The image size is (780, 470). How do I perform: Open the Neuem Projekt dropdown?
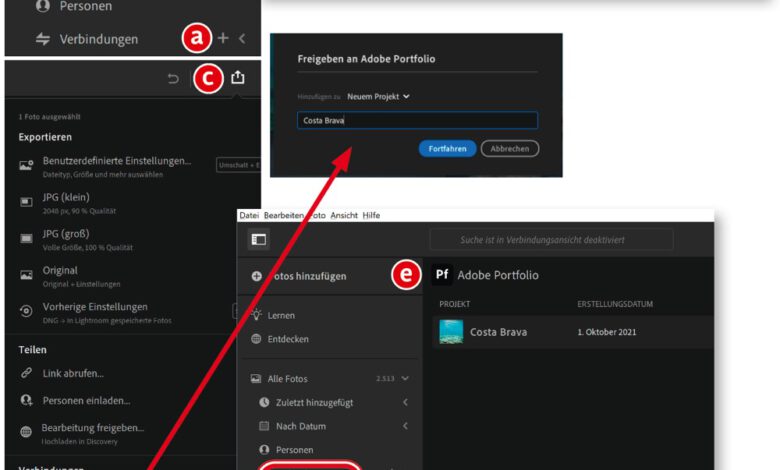(379, 96)
